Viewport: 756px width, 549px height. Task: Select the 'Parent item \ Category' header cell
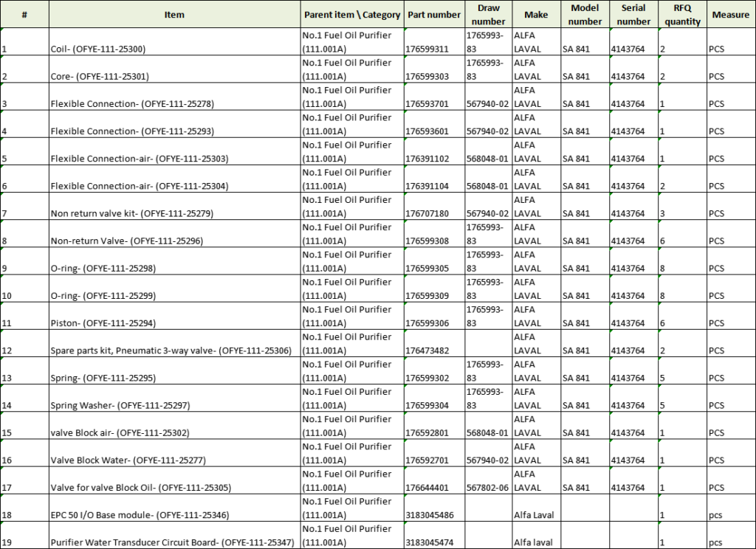pyautogui.click(x=352, y=15)
